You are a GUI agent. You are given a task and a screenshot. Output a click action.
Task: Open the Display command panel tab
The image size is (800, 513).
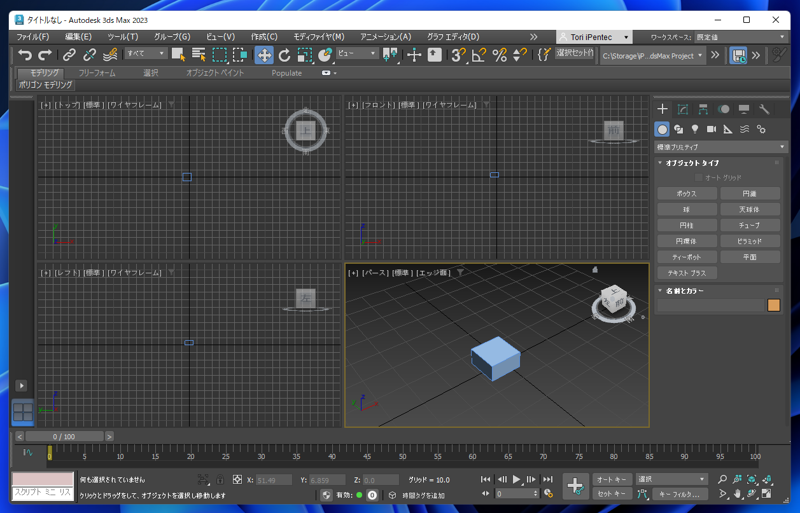pyautogui.click(x=744, y=109)
